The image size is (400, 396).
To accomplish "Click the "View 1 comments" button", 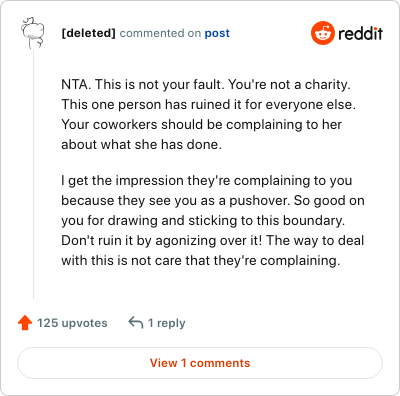I will pos(200,363).
